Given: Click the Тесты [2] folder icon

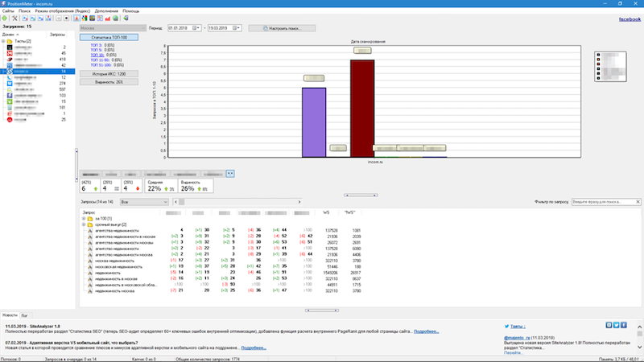Looking at the screenshot, I should coord(10,42).
